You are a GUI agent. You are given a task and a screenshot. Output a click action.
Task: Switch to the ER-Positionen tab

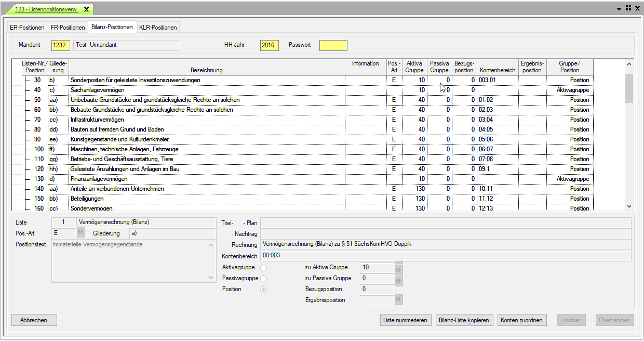27,28
